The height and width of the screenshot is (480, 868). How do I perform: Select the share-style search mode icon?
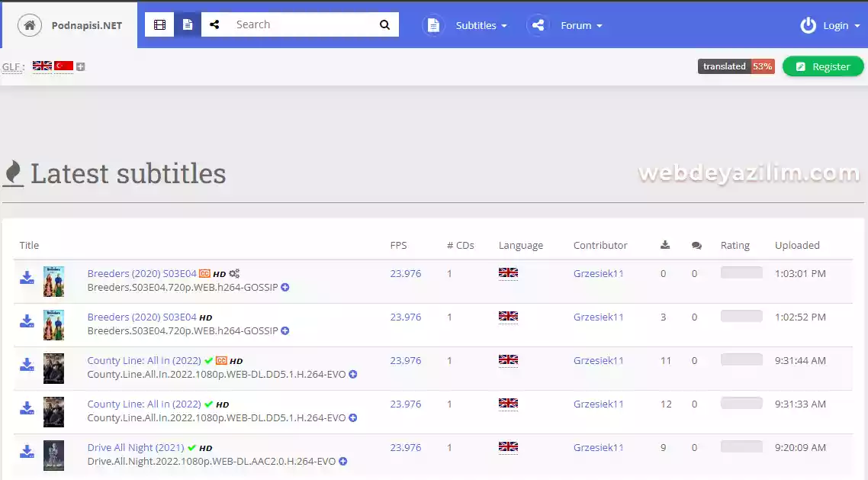(214, 25)
